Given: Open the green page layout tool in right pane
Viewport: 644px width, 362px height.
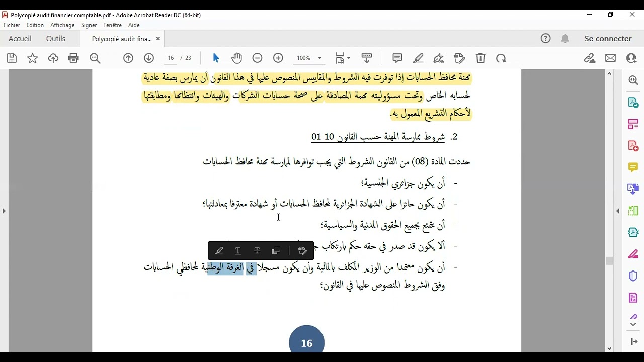Looking at the screenshot, I should pyautogui.click(x=633, y=211).
